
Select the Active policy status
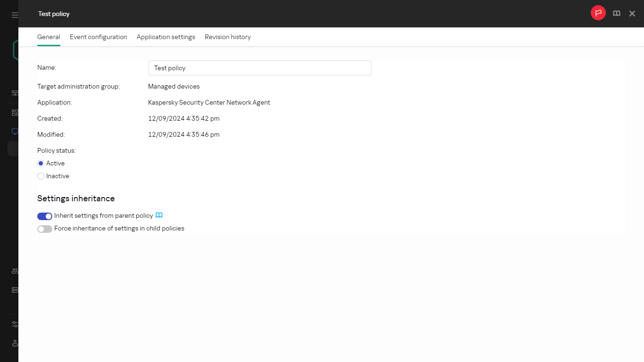tap(41, 164)
